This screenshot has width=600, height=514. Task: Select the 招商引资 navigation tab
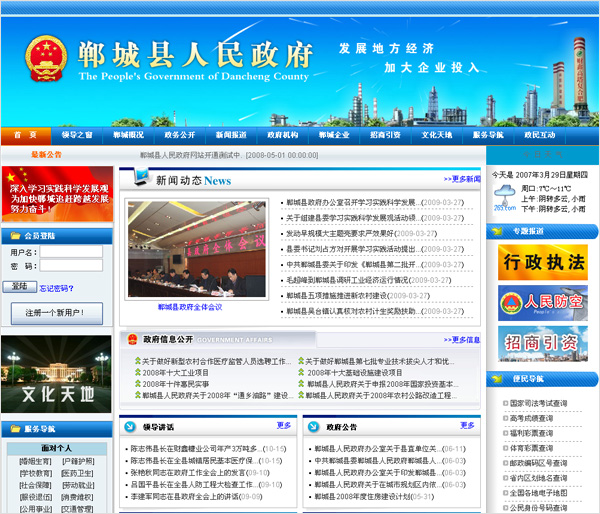click(385, 134)
